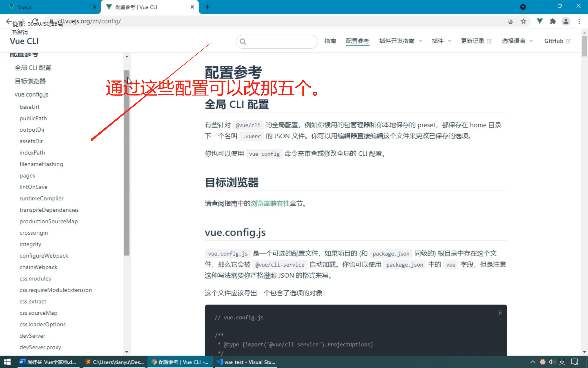Open the volume speaker tray icon
Screen dimensions: 588x368
pos(552,362)
